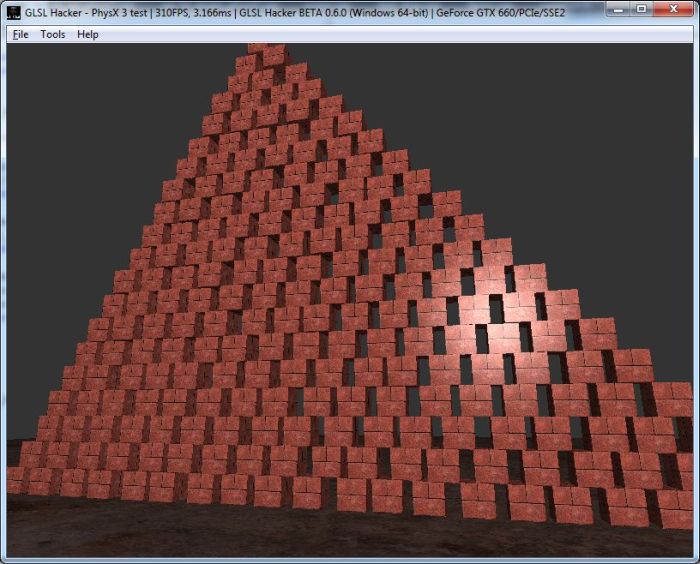The image size is (700, 564).
Task: Open the Help menu
Action: click(88, 34)
